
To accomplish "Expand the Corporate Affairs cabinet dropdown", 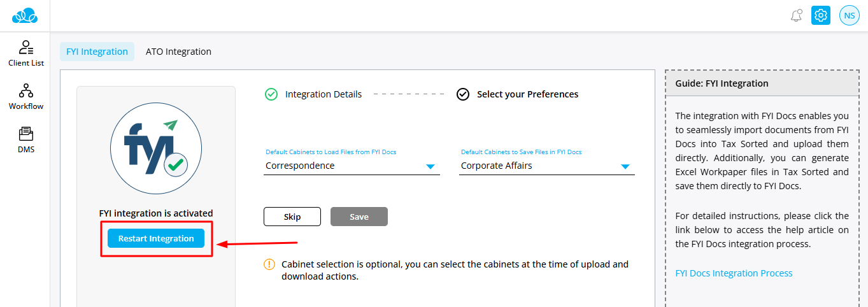I will pos(625,166).
